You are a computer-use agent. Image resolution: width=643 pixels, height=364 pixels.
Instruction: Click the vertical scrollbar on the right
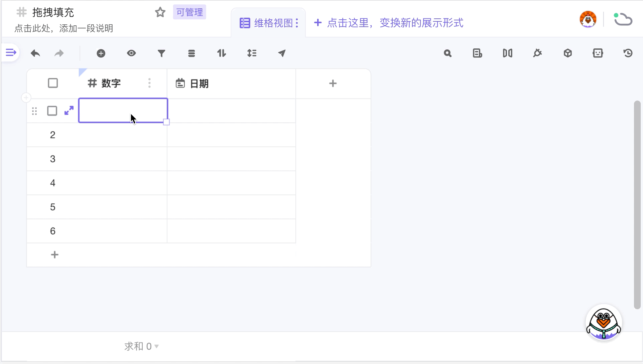pyautogui.click(x=637, y=204)
